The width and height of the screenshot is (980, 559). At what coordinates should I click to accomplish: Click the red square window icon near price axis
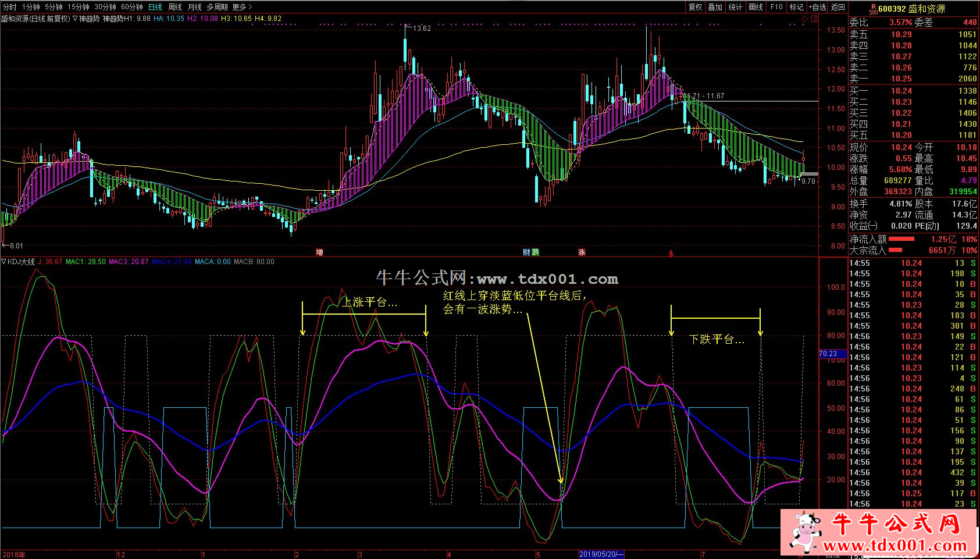[814, 19]
